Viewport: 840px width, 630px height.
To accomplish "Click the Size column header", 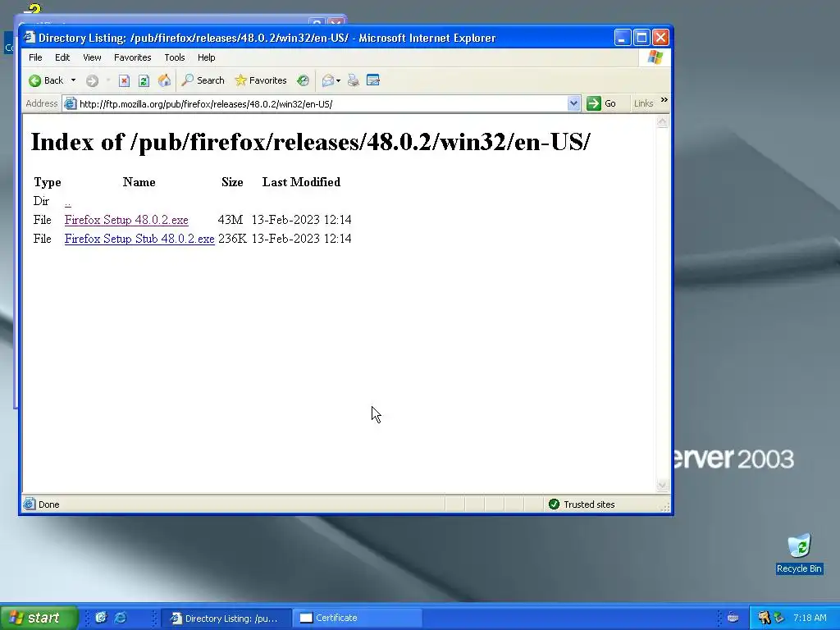I will coord(232,182).
